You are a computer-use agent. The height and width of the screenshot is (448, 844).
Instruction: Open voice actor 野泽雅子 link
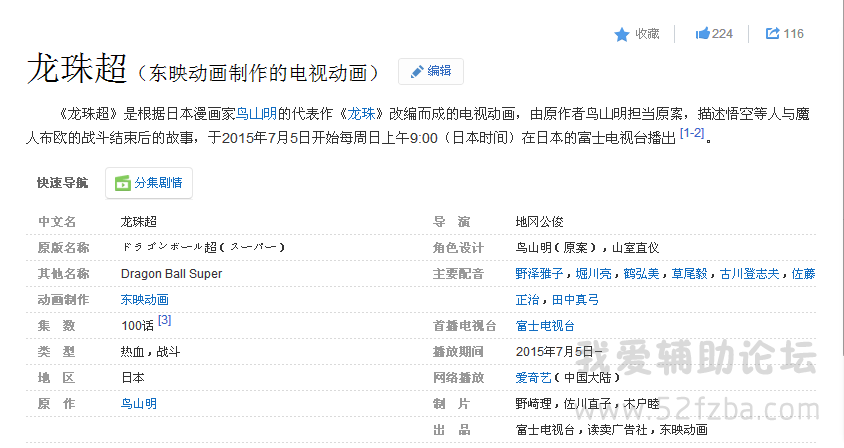coord(539,274)
